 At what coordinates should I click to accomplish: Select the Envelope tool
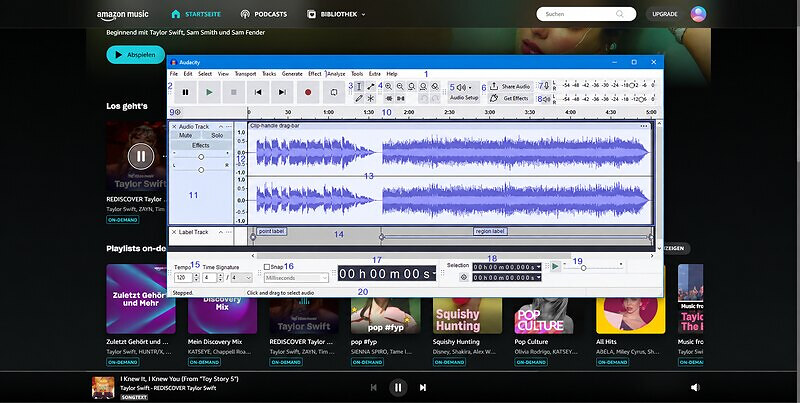click(x=371, y=87)
